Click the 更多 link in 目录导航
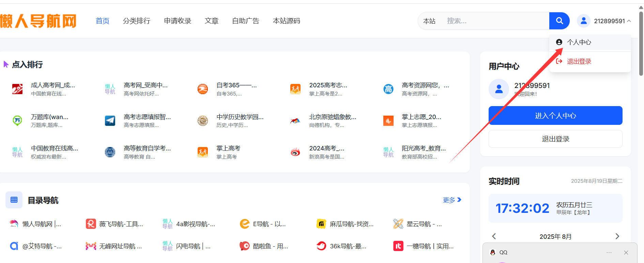The image size is (644, 263). click(x=452, y=200)
